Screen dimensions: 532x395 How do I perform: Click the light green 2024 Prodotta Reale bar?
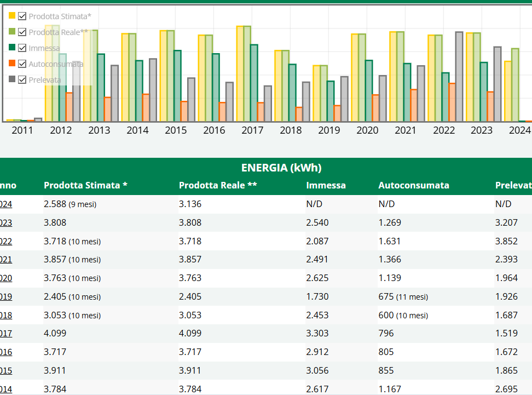pos(515,85)
